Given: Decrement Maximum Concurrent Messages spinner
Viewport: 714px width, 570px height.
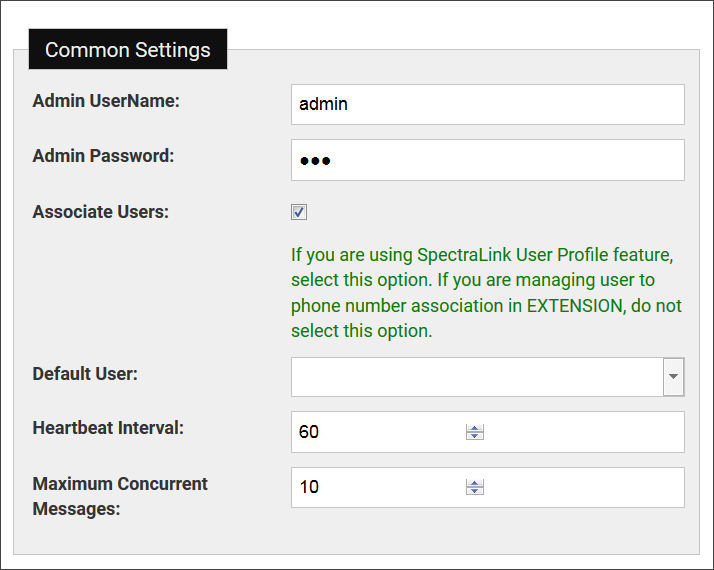Looking at the screenshot, I should (x=475, y=492).
